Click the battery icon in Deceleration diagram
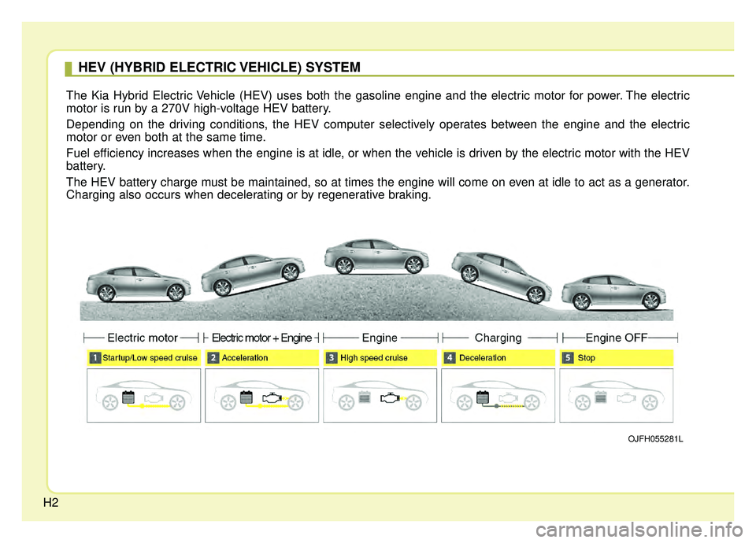 click(483, 397)
